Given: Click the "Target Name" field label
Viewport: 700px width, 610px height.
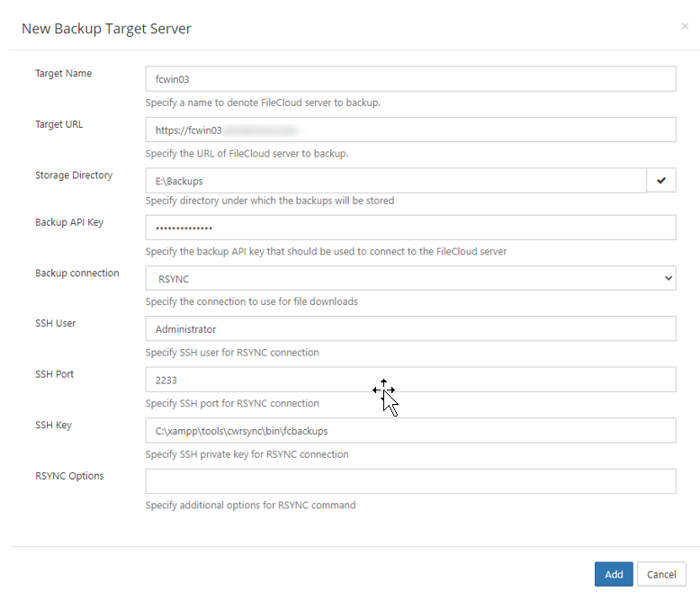Looking at the screenshot, I should tap(63, 74).
